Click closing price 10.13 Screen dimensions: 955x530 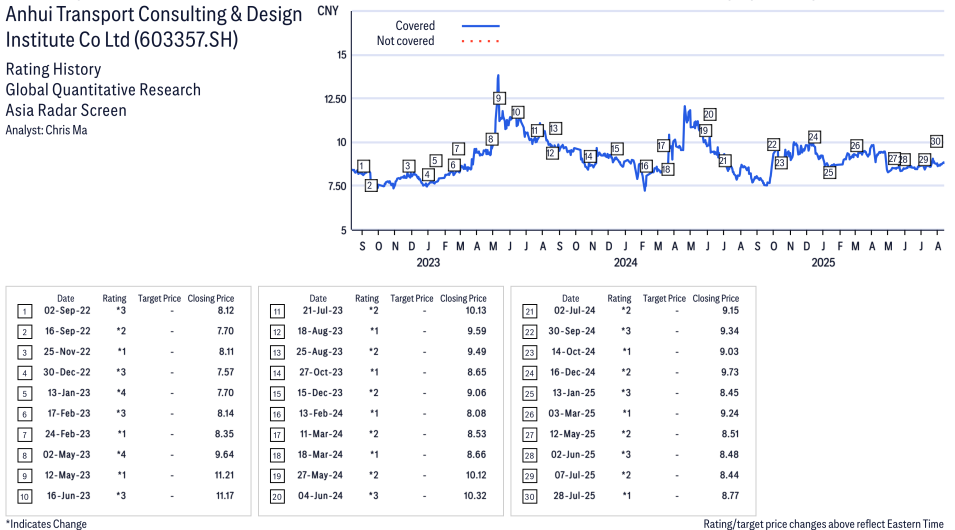click(475, 311)
